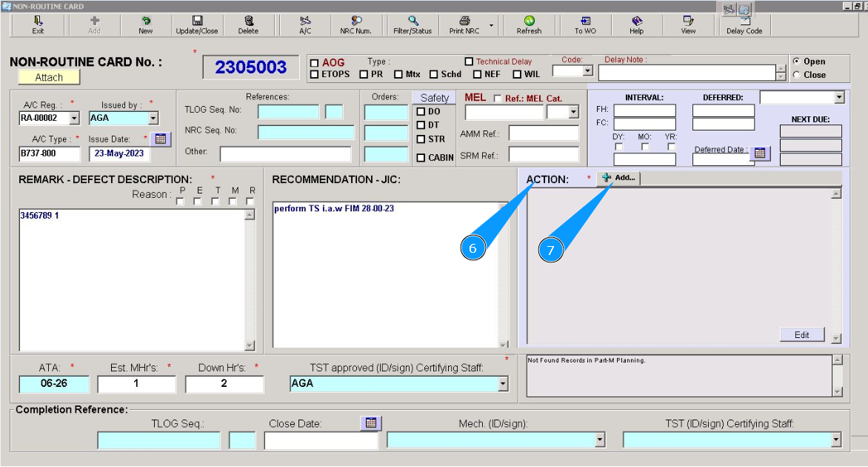This screenshot has width=868, height=467.
Task: Open Help from the toolbar
Action: pyautogui.click(x=637, y=25)
